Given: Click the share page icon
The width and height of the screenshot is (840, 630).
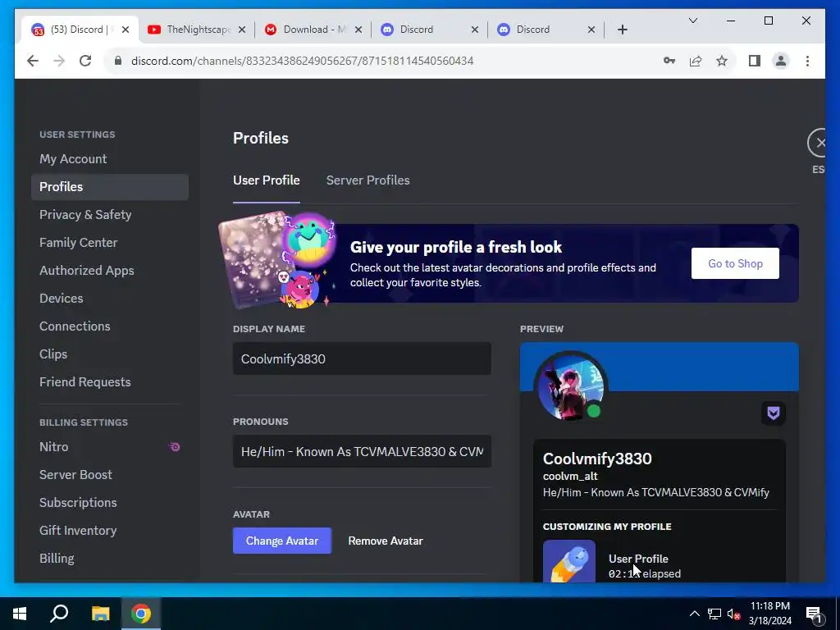Looking at the screenshot, I should pos(696,61).
